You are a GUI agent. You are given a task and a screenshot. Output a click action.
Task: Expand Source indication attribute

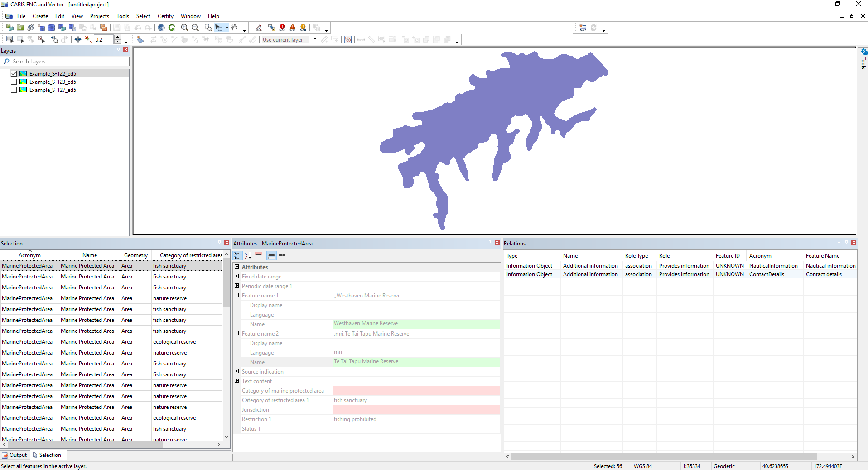[x=236, y=371]
